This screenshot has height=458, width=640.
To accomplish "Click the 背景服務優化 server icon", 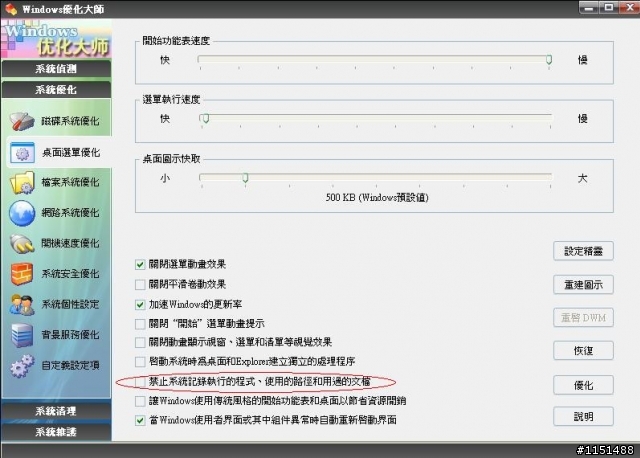I will [x=22, y=335].
